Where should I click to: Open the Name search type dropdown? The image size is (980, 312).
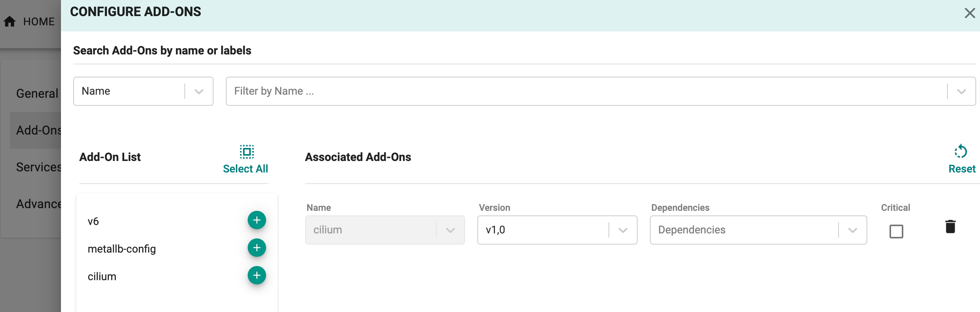pos(143,91)
